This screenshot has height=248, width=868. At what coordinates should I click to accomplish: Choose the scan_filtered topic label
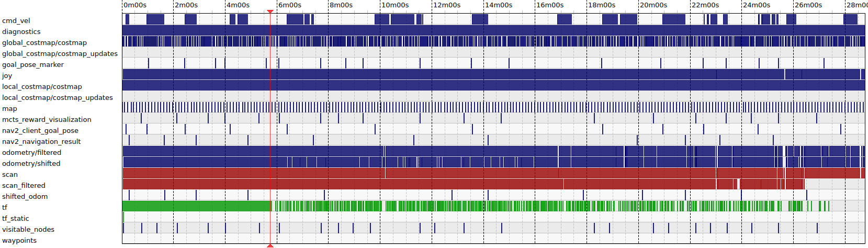tap(24, 186)
